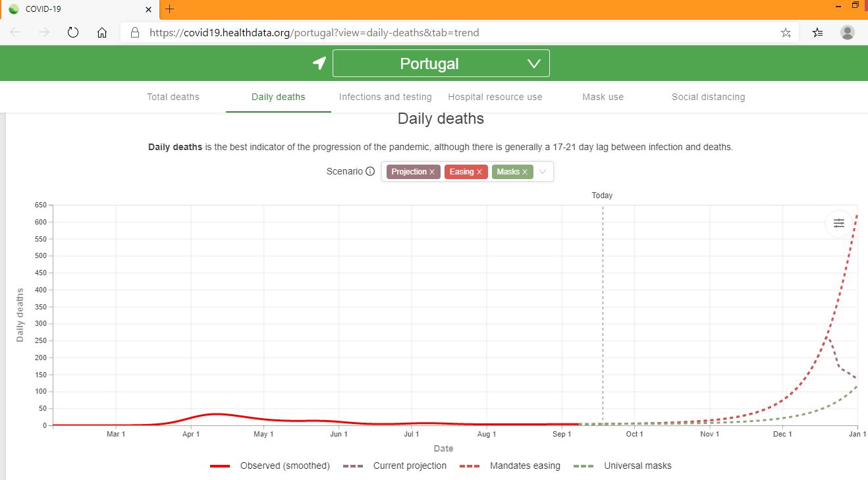
Task: Open a new browser tab with plus
Action: point(170,9)
